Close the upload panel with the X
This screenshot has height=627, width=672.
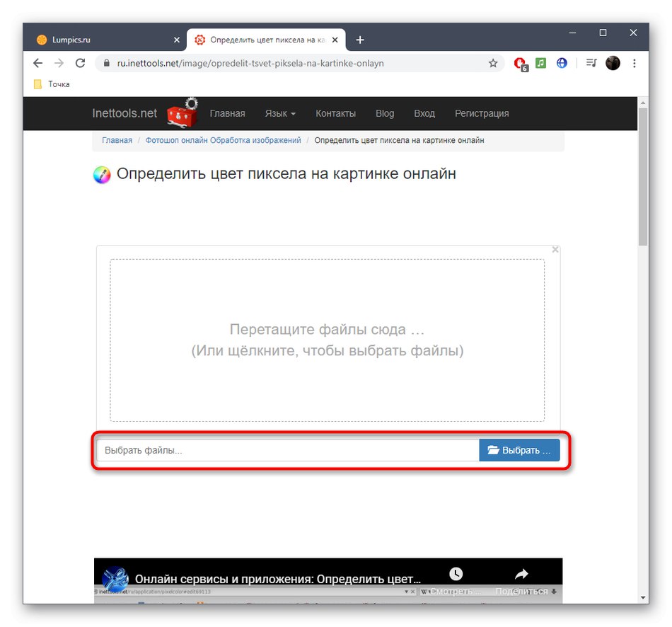tap(555, 249)
